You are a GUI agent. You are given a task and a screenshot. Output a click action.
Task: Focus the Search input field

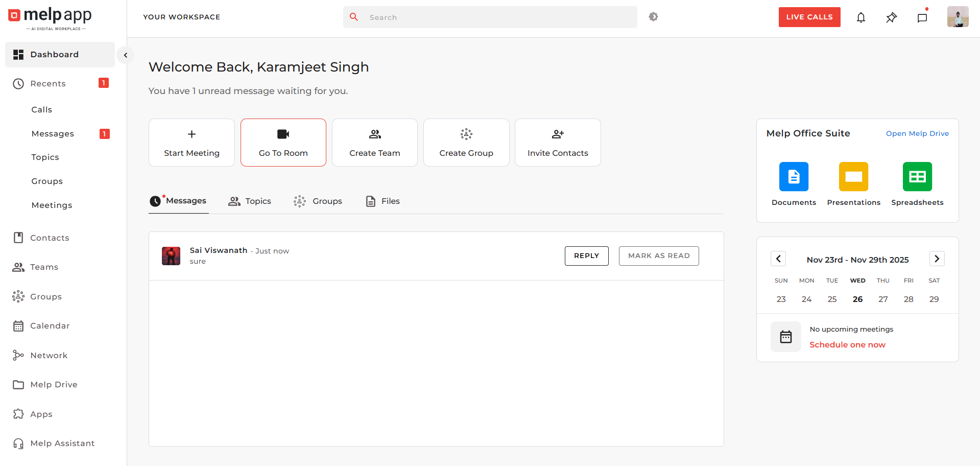(490, 17)
